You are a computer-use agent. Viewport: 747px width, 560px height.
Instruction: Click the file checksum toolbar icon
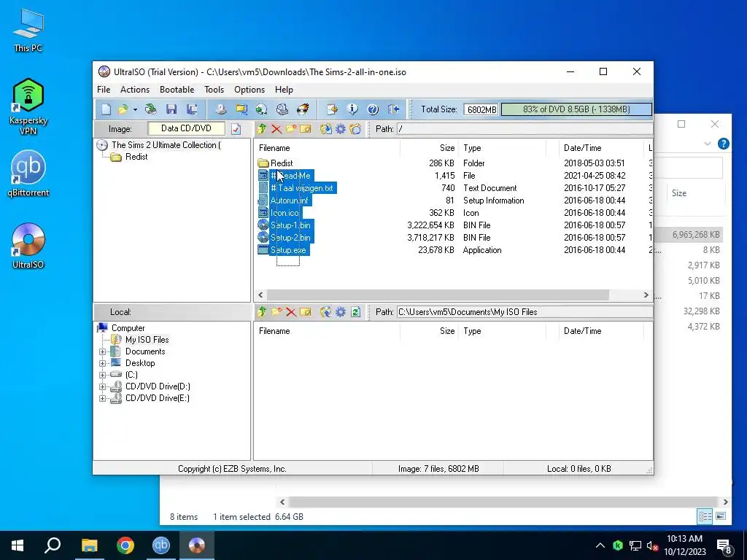point(332,109)
